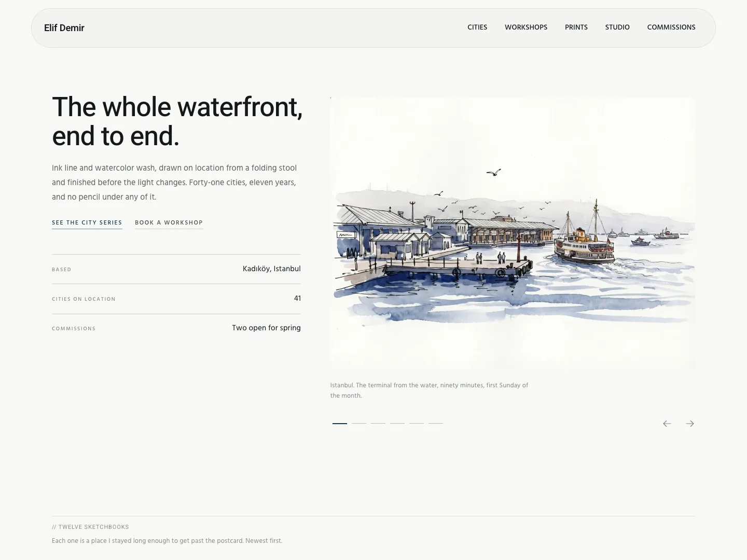Click the Each one is a place sentence
The image size is (747, 560).
(167, 541)
